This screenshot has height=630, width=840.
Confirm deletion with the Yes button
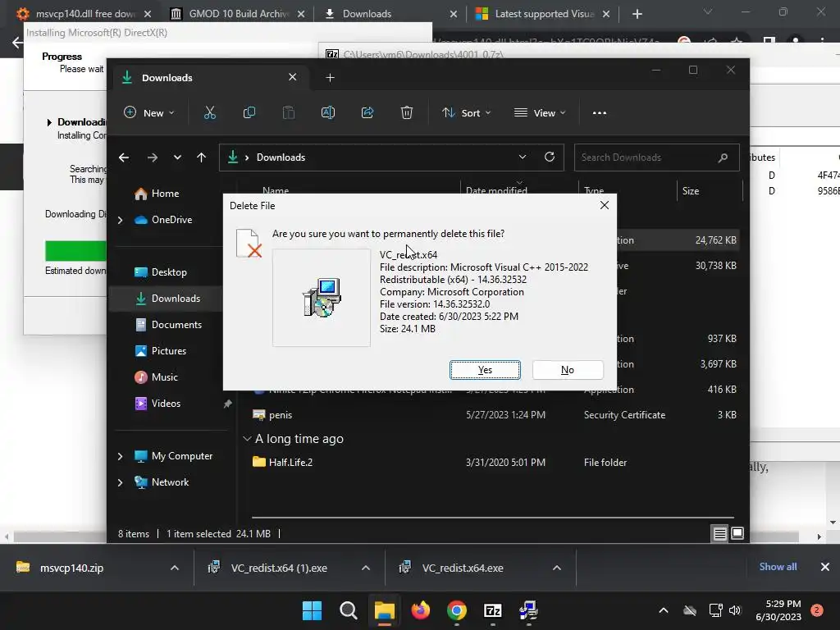(485, 370)
